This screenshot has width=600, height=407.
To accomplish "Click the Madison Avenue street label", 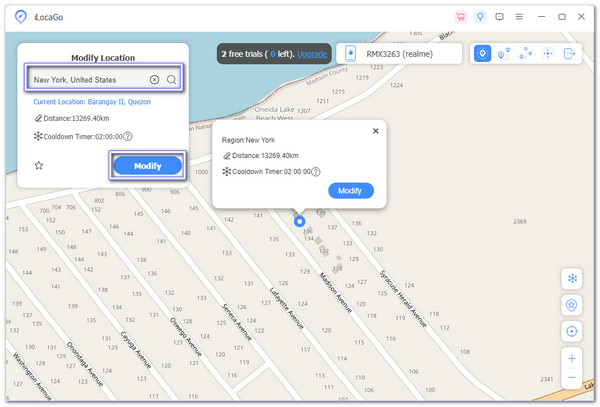I will (x=335, y=293).
